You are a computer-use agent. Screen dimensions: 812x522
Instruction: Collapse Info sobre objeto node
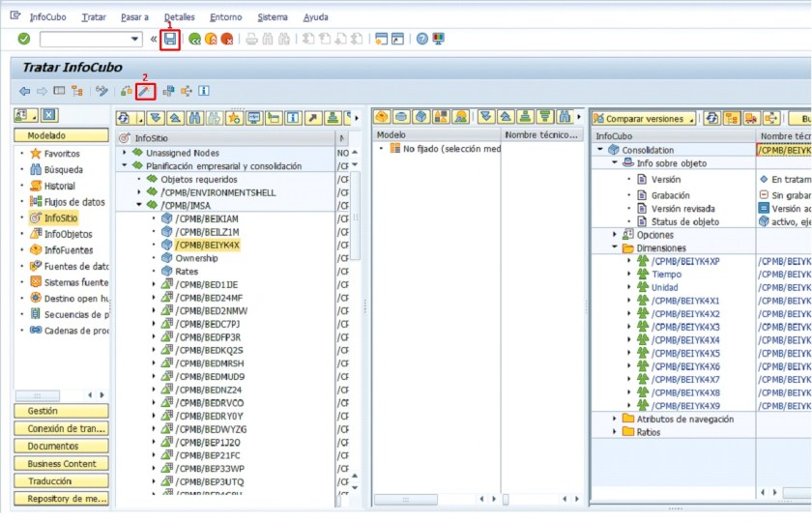point(615,162)
